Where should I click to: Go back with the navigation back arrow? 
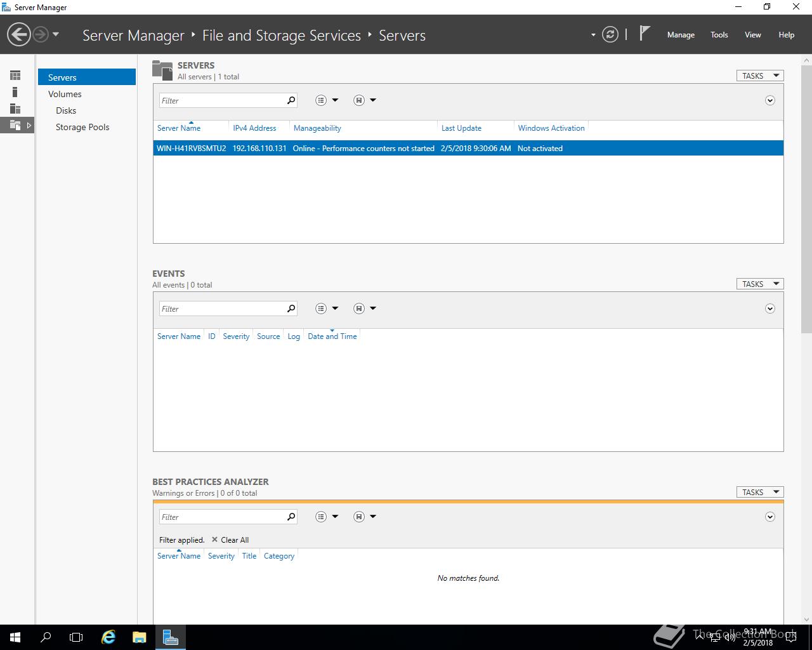[19, 34]
